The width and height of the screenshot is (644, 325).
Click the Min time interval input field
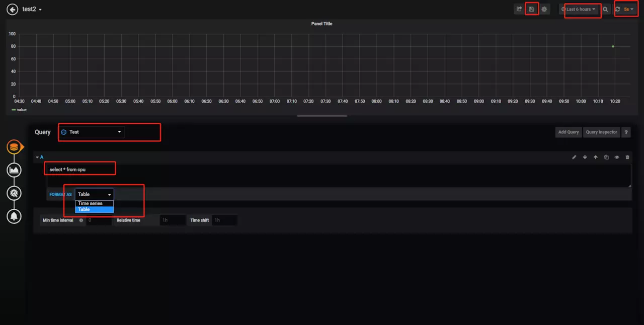pyautogui.click(x=99, y=220)
